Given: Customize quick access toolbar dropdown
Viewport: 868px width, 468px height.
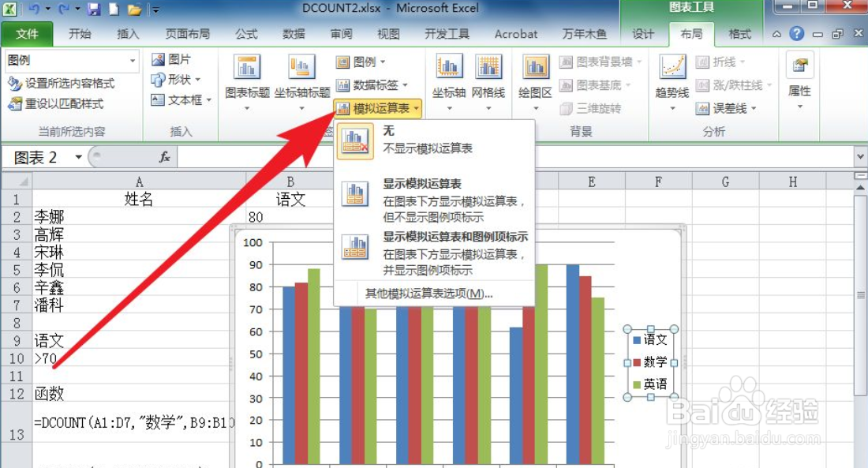Looking at the screenshot, I should click(155, 9).
